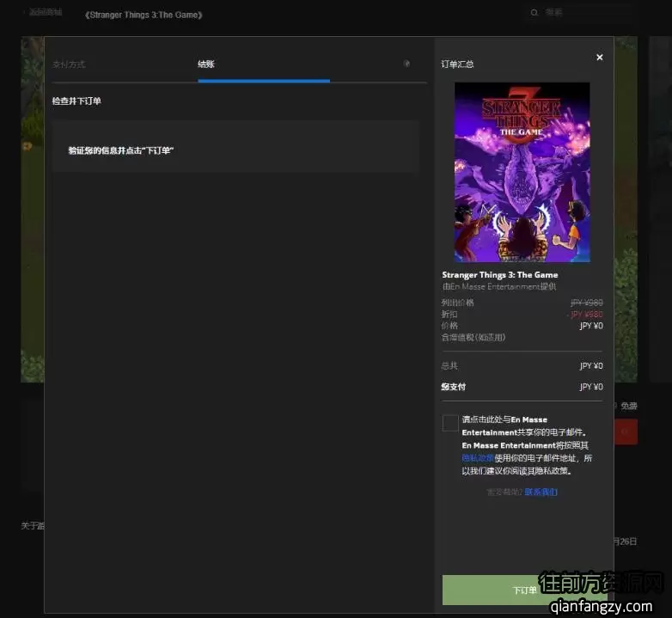Click the 检查并下订单 heading
The image size is (672, 618).
pos(76,101)
